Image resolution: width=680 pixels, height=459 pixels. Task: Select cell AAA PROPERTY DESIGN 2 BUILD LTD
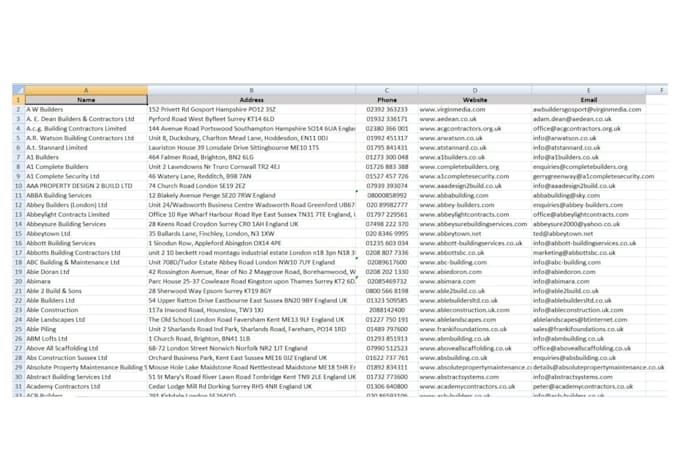[x=86, y=186]
